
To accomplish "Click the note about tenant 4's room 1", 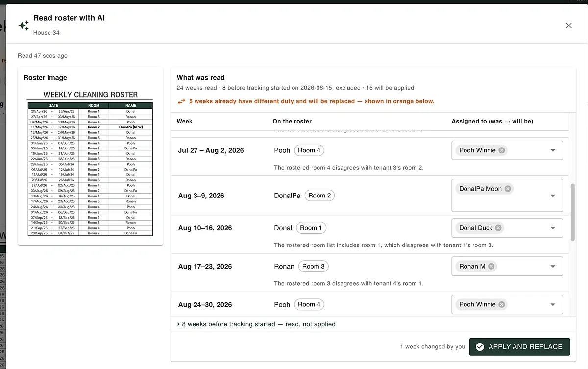I will 349,283.
